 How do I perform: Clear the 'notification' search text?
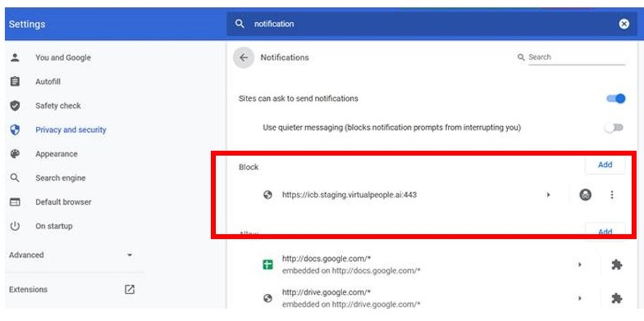point(624,24)
